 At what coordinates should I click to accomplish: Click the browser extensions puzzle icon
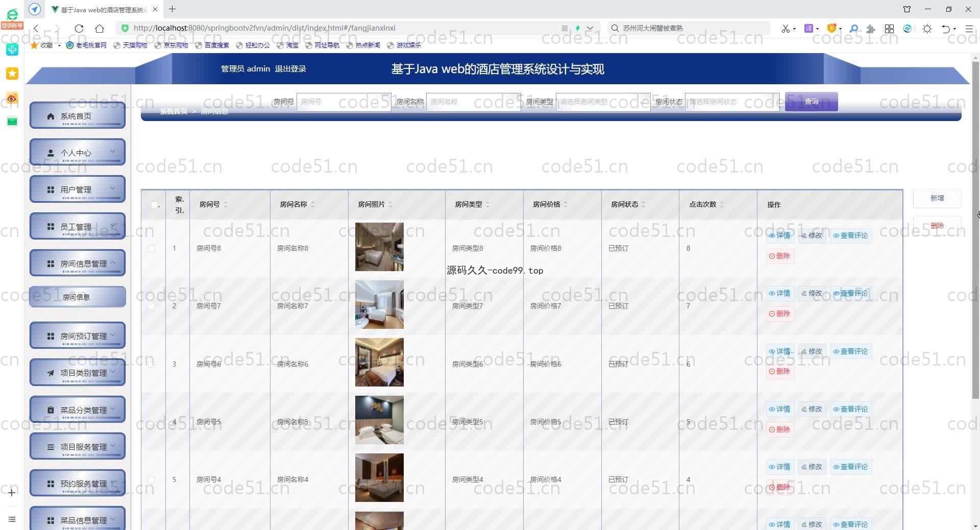871,29
